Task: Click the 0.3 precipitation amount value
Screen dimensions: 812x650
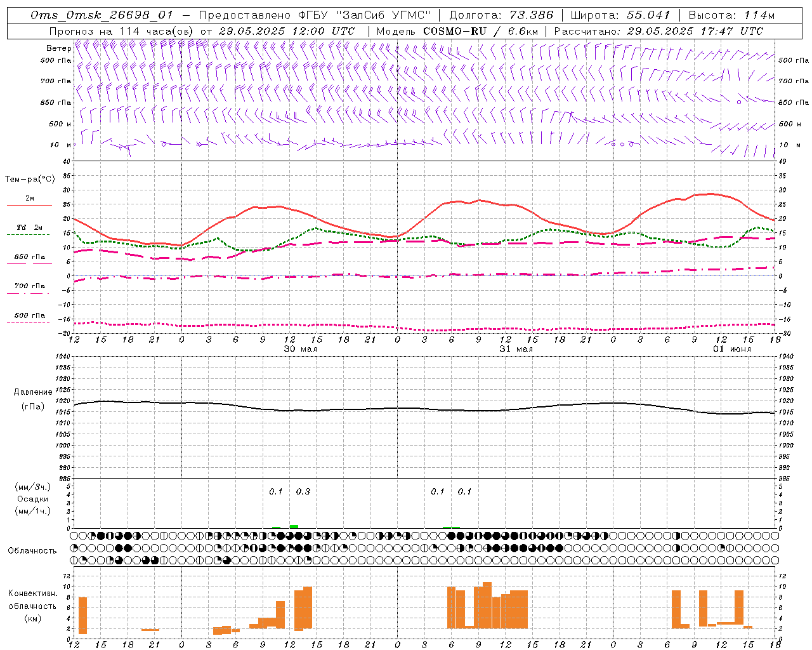Action: [303, 491]
